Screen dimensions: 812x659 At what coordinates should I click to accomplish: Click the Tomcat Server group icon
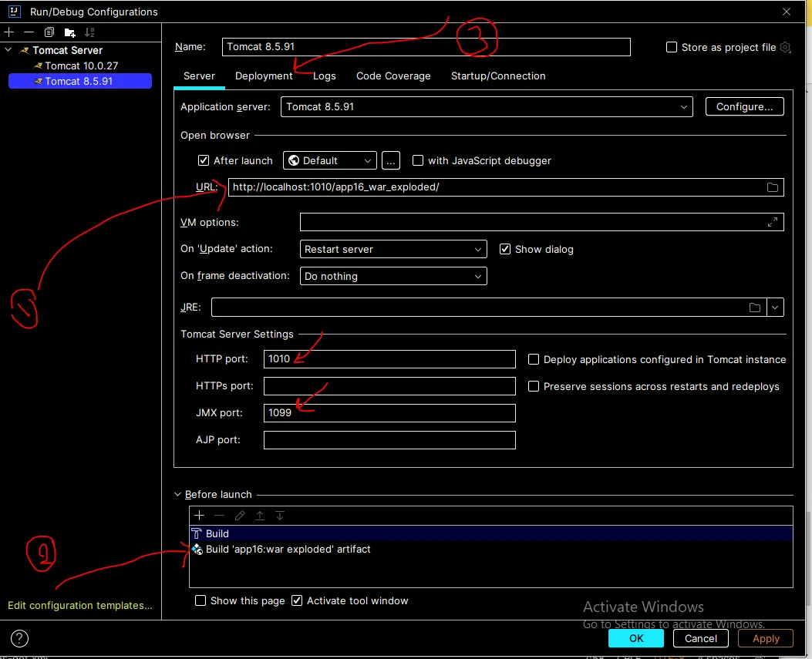coord(24,51)
